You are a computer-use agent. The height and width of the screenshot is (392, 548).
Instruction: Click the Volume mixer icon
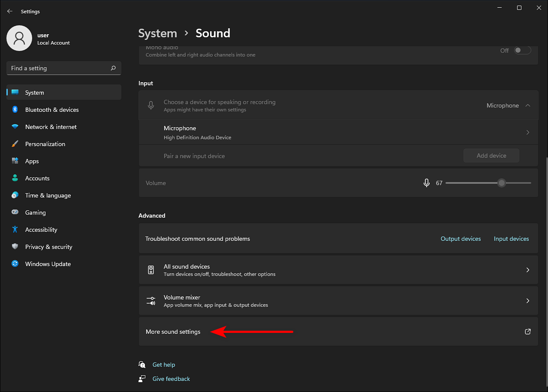click(151, 301)
